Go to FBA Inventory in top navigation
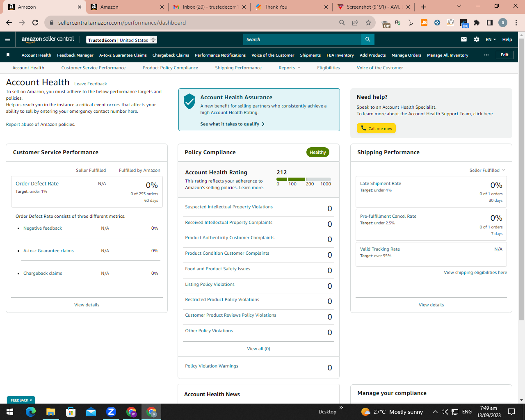Viewport: 525px width, 420px height. (340, 55)
